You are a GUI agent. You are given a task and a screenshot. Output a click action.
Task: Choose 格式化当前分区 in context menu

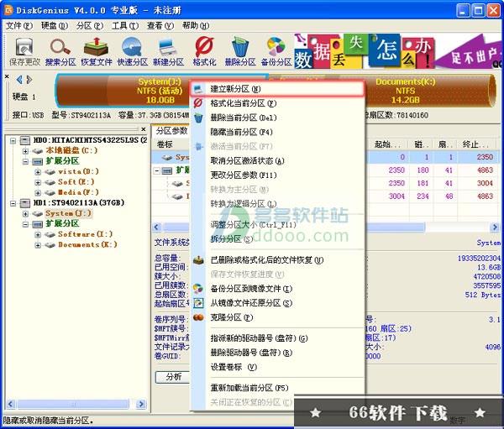[277, 103]
